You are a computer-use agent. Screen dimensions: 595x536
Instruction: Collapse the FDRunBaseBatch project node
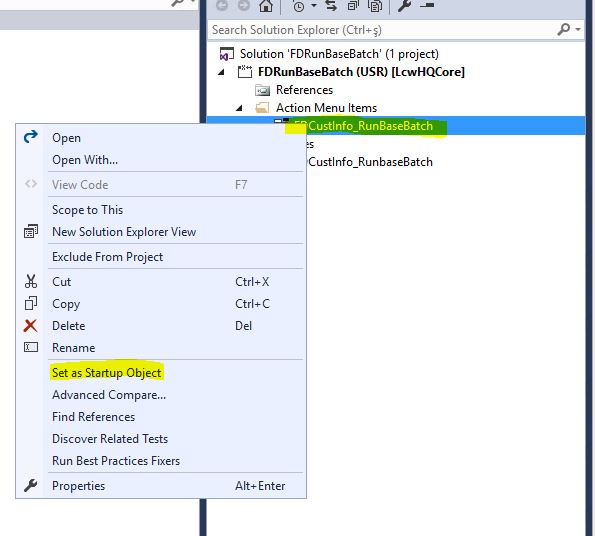[x=221, y=72]
